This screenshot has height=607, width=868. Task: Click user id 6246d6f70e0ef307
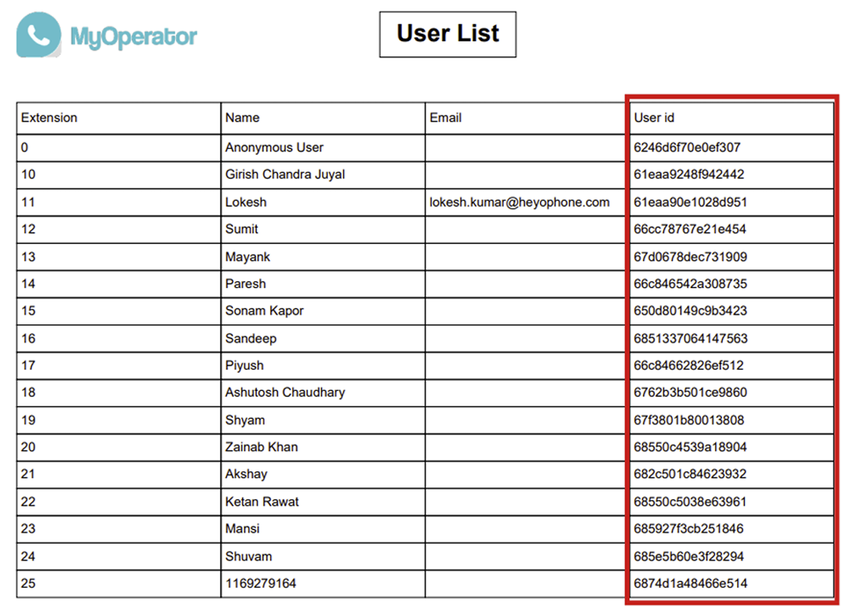click(687, 147)
